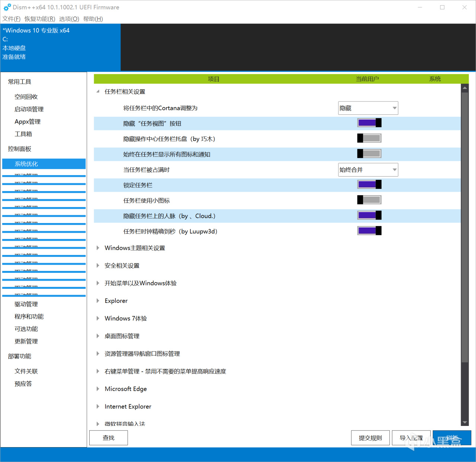Screen dimensions: 476x462
Task: Collapse the 任务栏相关设置 group
Action: (98, 91)
